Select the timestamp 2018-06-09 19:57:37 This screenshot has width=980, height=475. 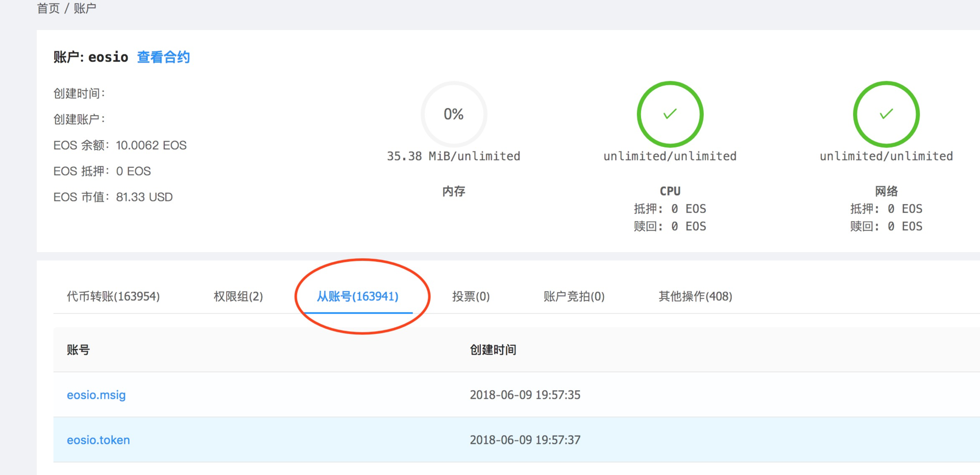click(525, 440)
